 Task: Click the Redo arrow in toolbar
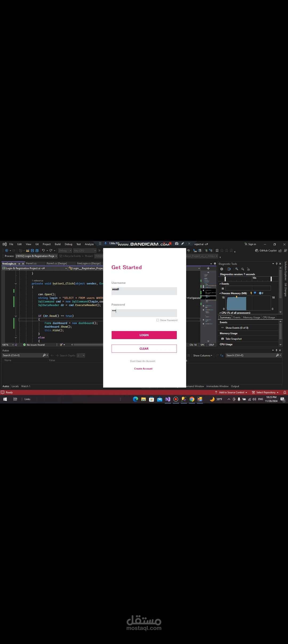[51, 250]
